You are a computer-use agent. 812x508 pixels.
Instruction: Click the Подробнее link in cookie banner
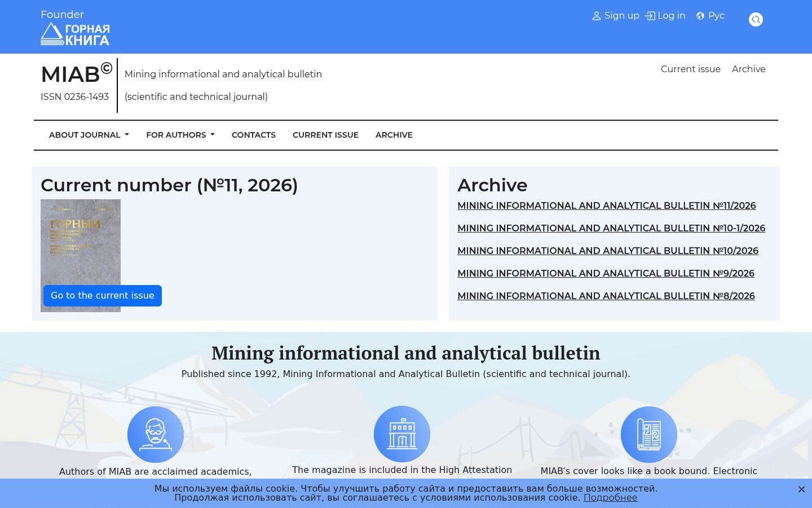[610, 498]
